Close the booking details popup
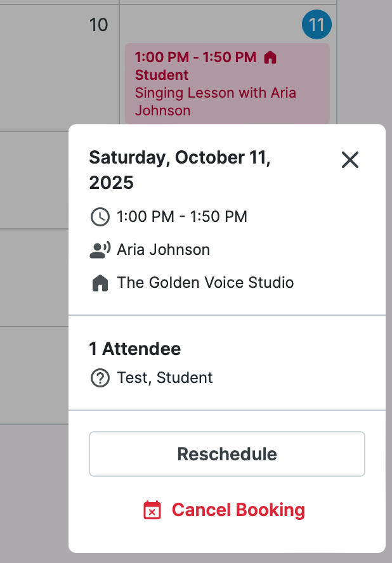 click(350, 160)
